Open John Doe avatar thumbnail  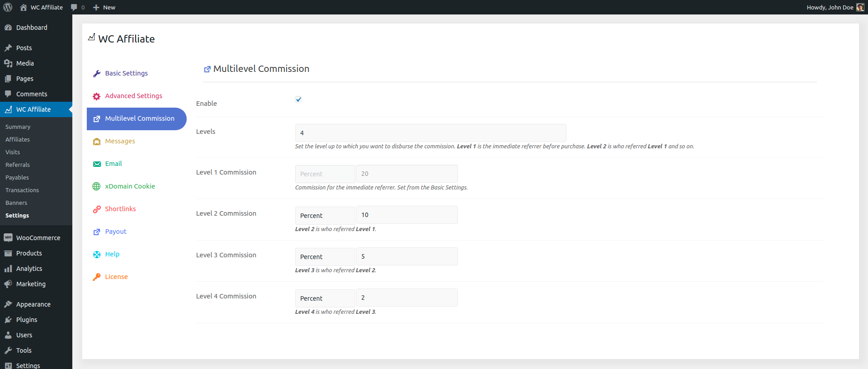tap(860, 7)
